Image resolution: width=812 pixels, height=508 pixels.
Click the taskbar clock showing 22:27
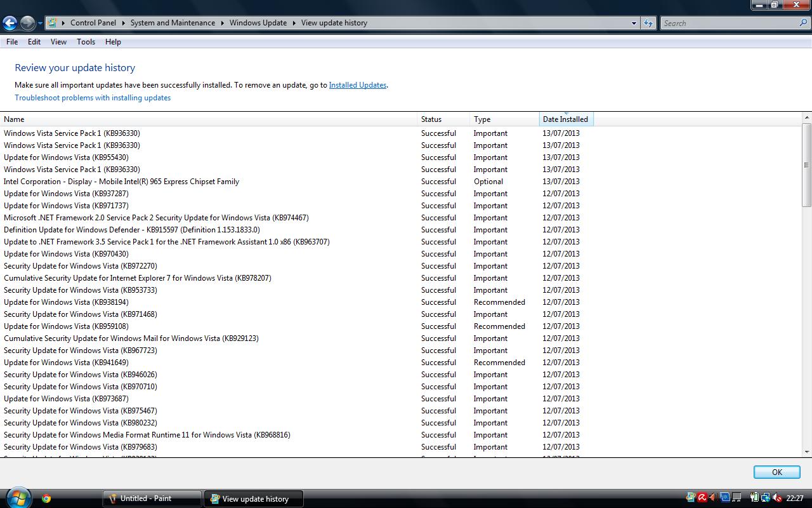coord(795,498)
